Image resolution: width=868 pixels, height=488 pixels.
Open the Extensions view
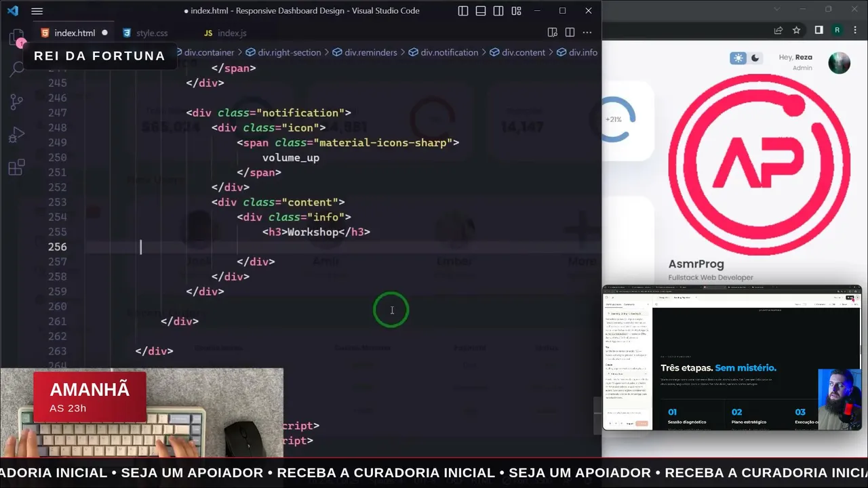[x=16, y=167]
